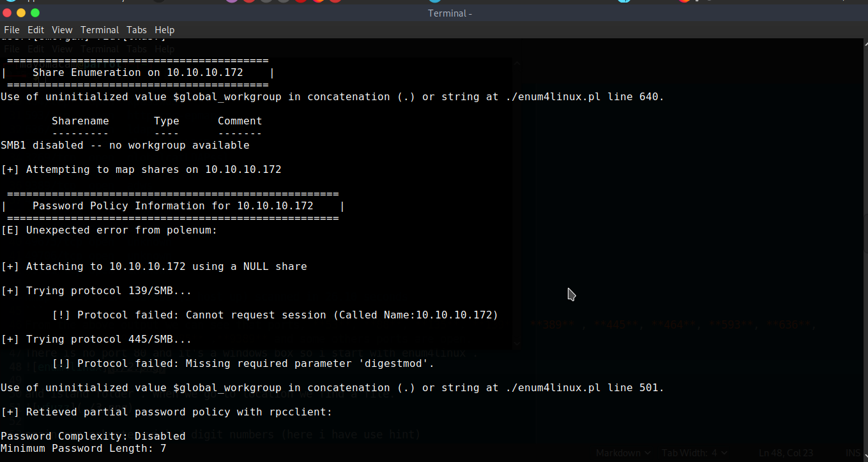
Task: Click the blue Twitter bird icon in top panel
Action: (x=624, y=3)
